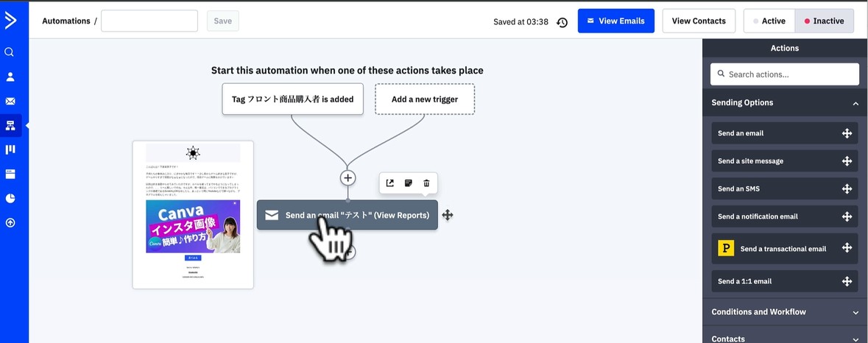Screen dimensions: 868x343
Task: Click the add note icon above email action
Action: click(x=409, y=183)
